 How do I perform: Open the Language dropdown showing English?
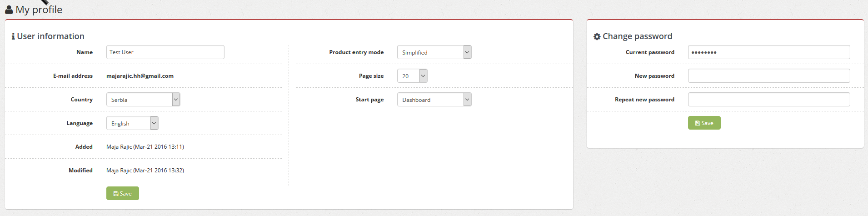coord(132,123)
